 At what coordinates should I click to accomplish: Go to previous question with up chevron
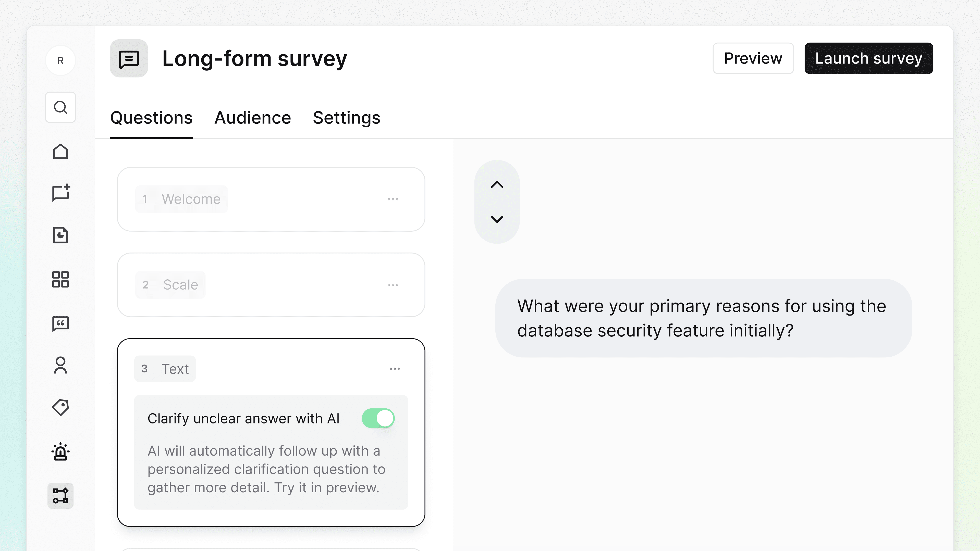click(496, 185)
